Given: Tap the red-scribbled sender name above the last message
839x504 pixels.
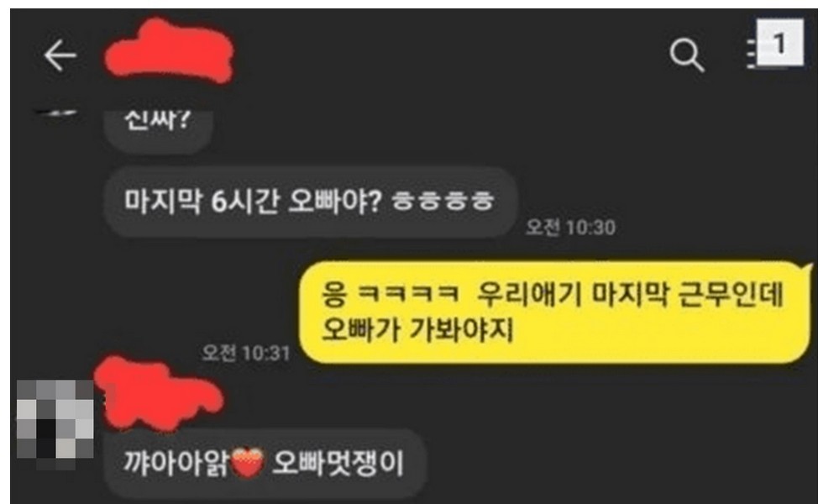Looking at the screenshot, I should pos(159,393).
